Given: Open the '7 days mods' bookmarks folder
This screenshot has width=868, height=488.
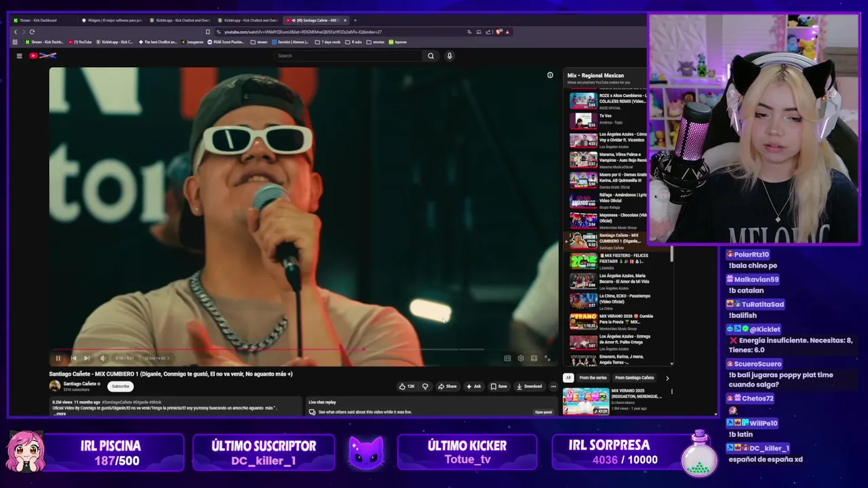Looking at the screenshot, I should tap(328, 42).
